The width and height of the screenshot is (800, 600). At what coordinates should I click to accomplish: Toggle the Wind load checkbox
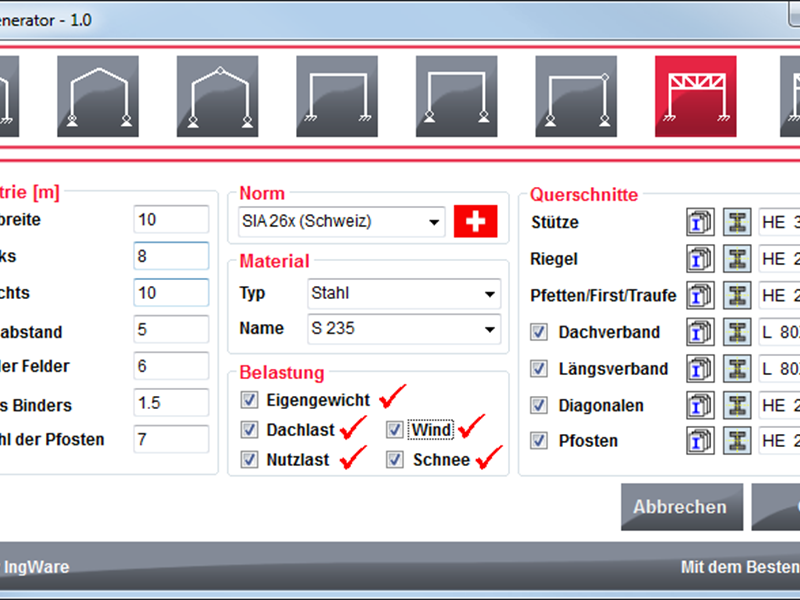(395, 430)
